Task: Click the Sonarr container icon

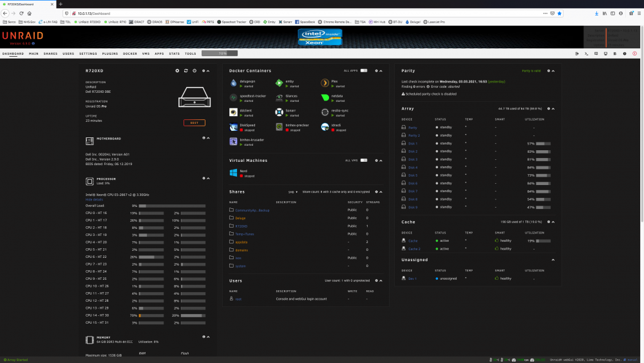Action: click(x=279, y=112)
